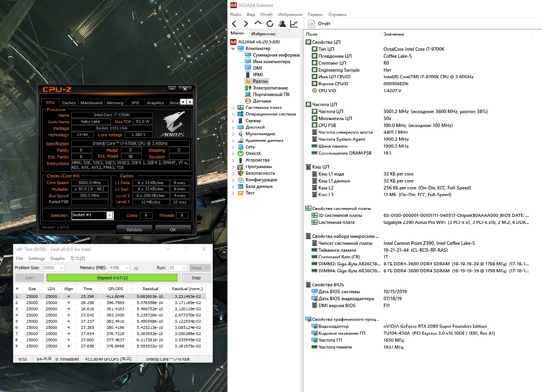The image size is (542, 392).
Task: Open the Times dropdown in LinX
Action: coord(200,268)
